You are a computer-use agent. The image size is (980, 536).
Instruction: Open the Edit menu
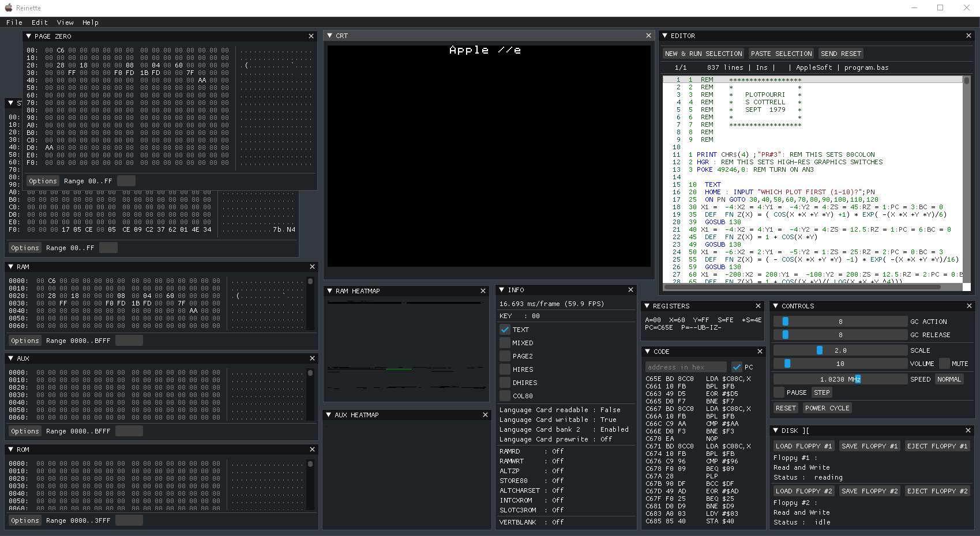pyautogui.click(x=40, y=22)
